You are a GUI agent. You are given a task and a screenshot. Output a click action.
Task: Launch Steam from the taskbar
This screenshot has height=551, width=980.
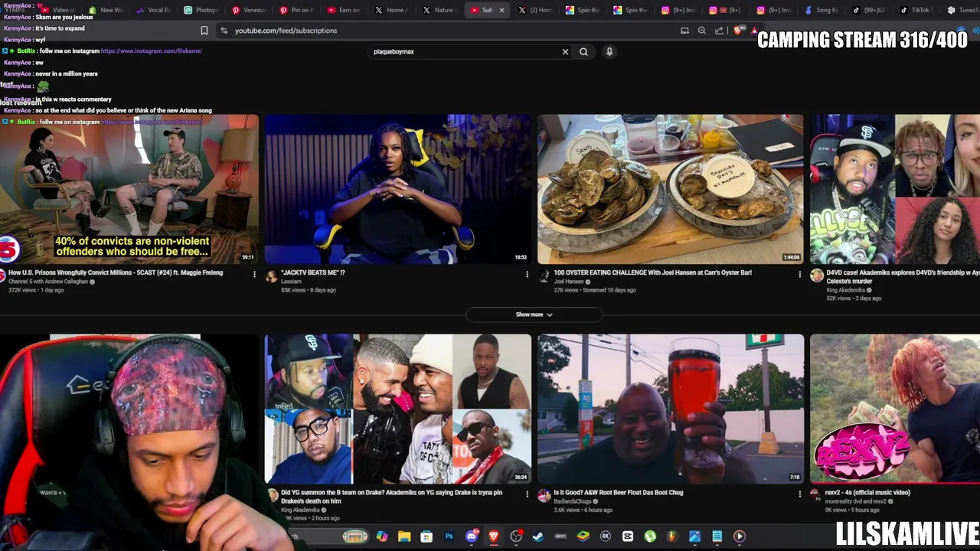tap(538, 536)
